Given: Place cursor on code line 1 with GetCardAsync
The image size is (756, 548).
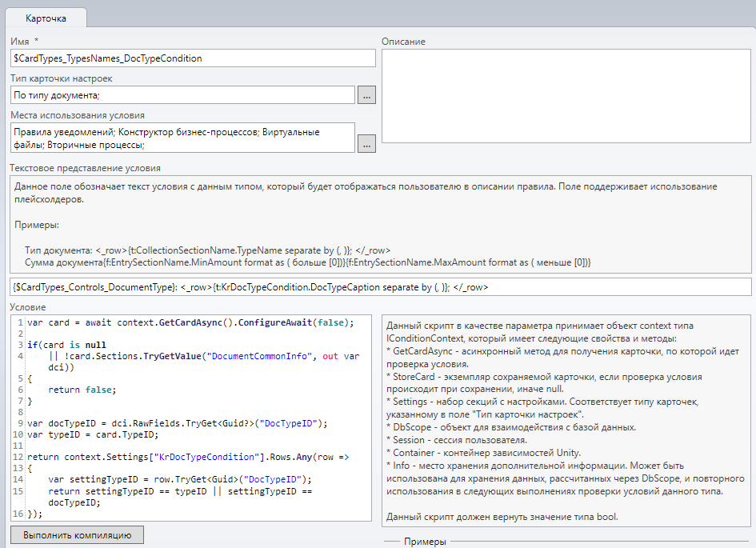Looking at the screenshot, I should (190, 322).
